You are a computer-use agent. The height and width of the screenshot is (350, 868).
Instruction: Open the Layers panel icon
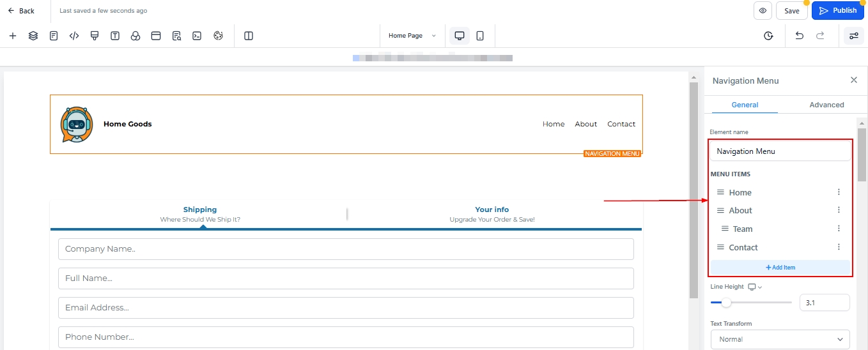point(33,36)
